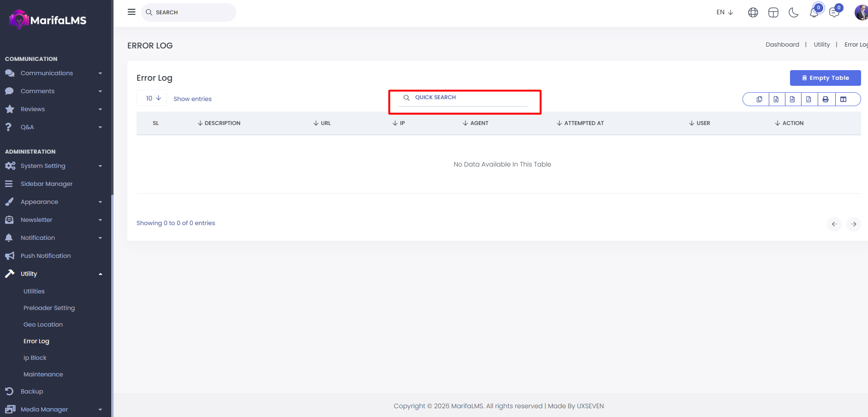This screenshot has height=417, width=868.
Task: Open the chat messages icon
Action: [834, 12]
